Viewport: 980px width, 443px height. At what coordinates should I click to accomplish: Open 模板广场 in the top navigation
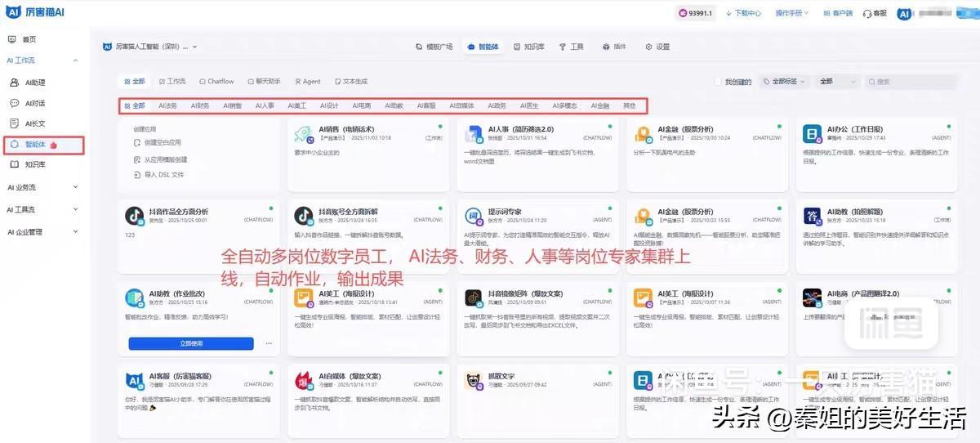(x=434, y=47)
